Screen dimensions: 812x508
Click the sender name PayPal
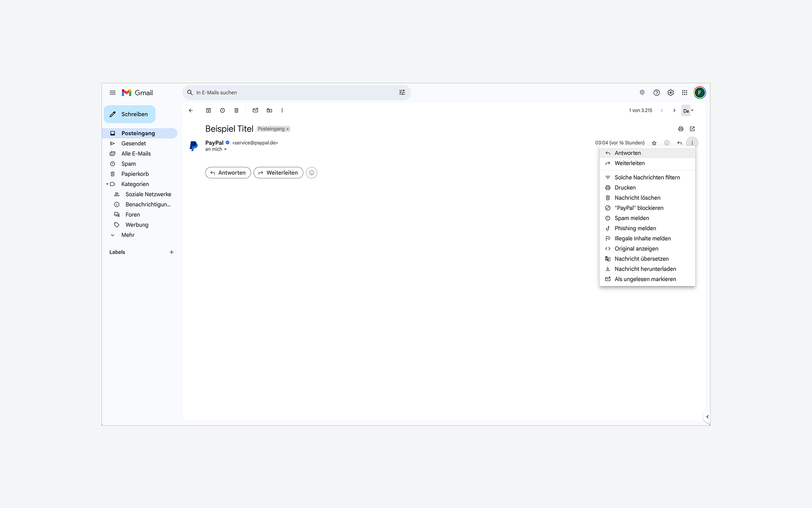(214, 143)
